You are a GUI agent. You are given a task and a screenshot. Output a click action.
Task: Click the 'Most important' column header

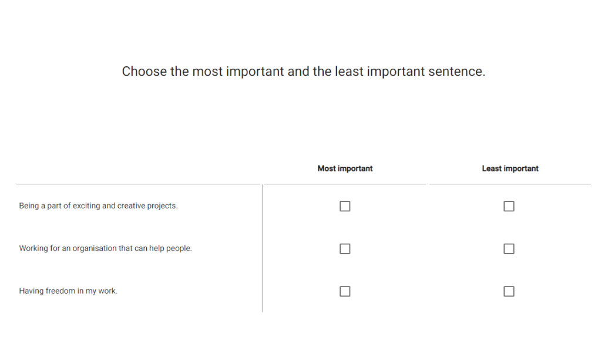tap(345, 168)
